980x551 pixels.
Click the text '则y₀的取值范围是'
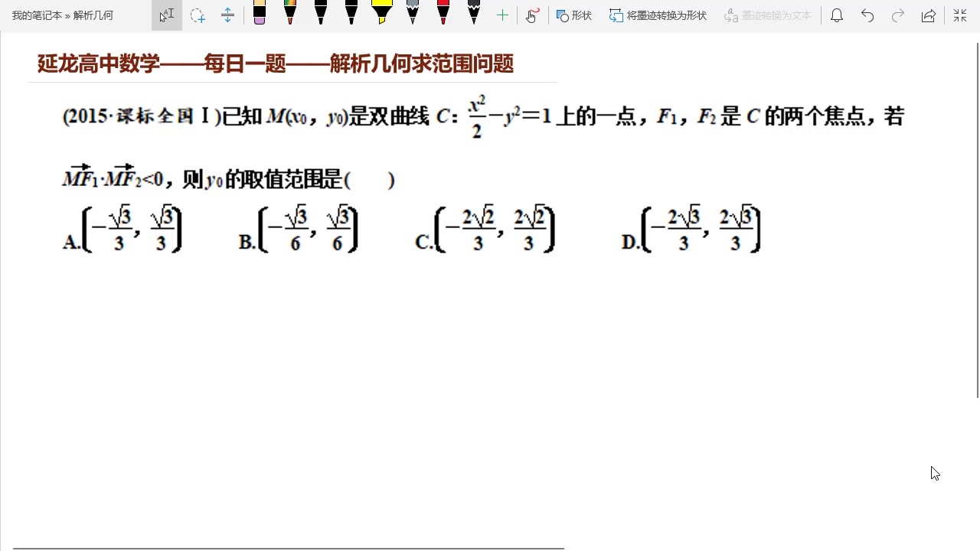point(262,180)
